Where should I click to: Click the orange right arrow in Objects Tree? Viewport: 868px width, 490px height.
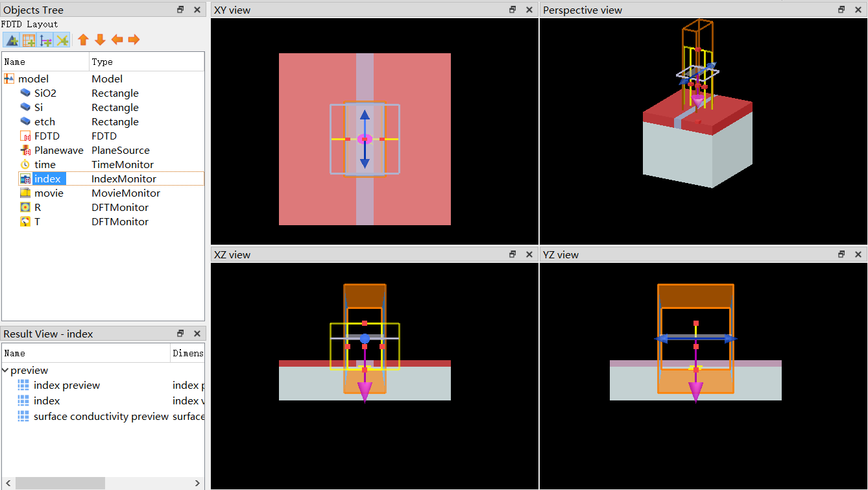pos(134,40)
